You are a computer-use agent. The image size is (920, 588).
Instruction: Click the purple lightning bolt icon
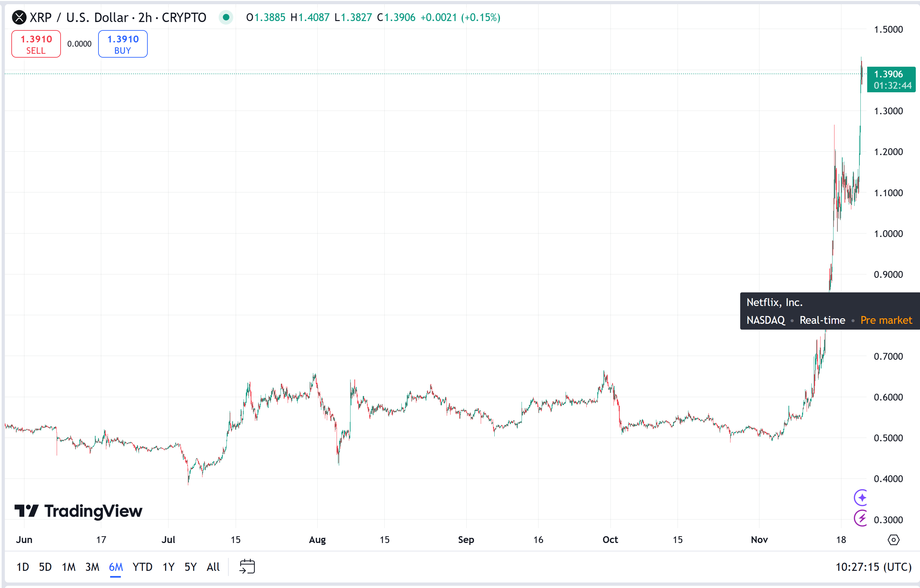click(861, 518)
